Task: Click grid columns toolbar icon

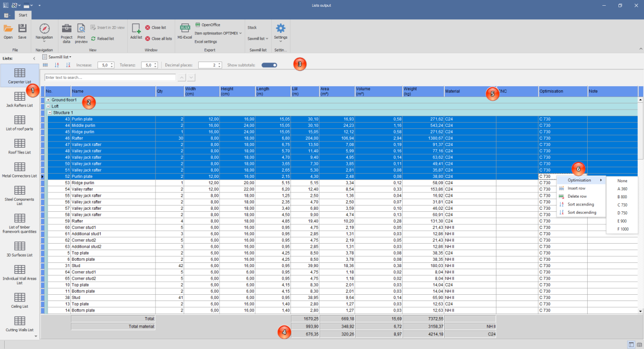Action: click(45, 65)
